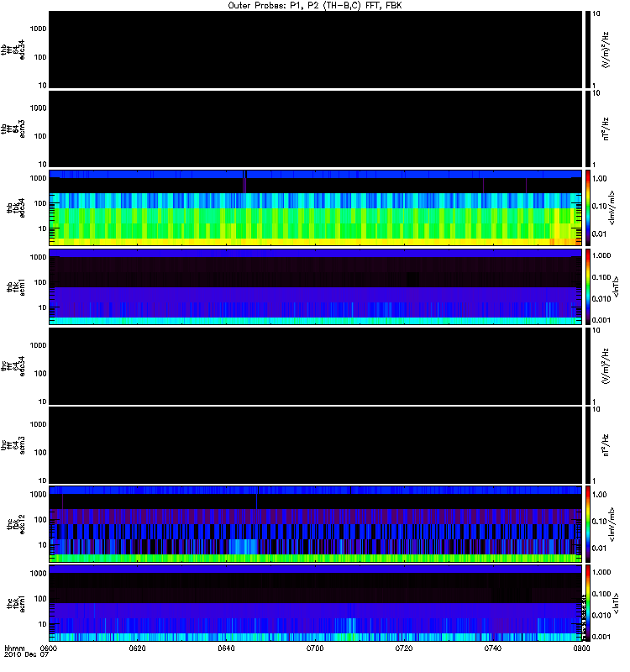Click the empty black thb fff 64 edc34 panel
The width and height of the screenshot is (630, 672).
click(x=315, y=50)
